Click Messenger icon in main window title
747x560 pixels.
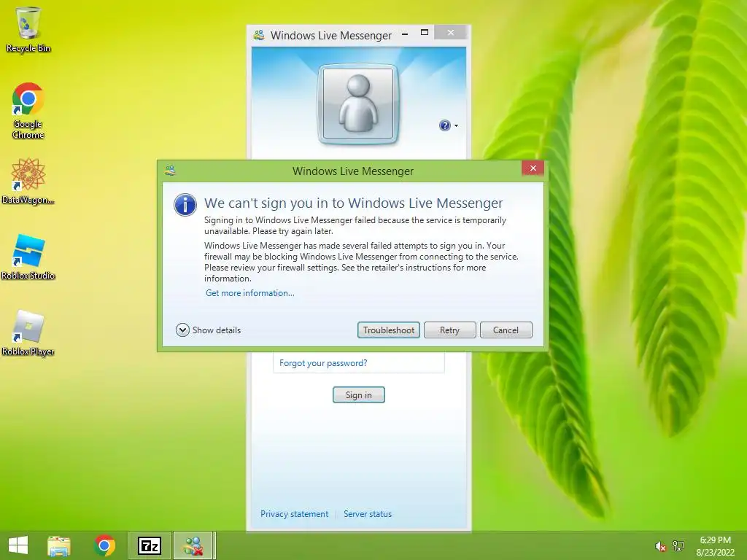click(x=259, y=35)
